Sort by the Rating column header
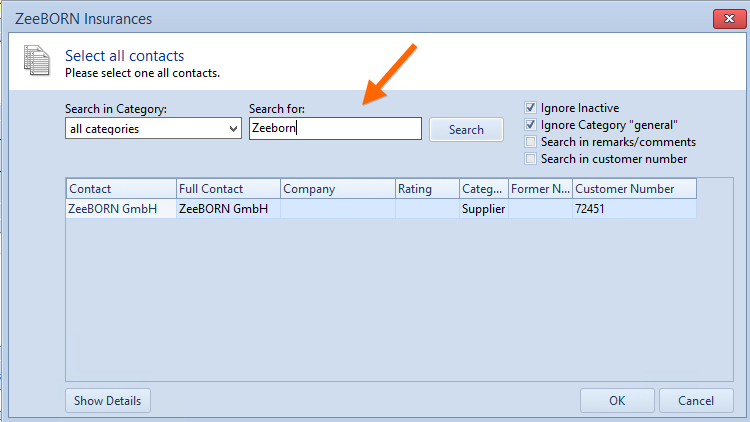Viewport: 750px width, 422px height. pos(427,189)
